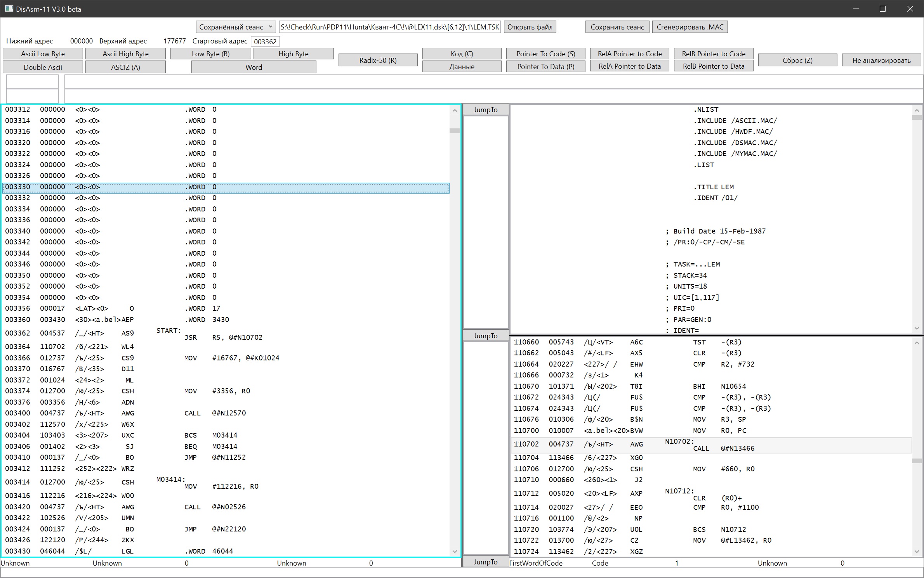The image size is (924, 578).
Task: Click scroll up arrow in source pane
Action: pos(916,110)
